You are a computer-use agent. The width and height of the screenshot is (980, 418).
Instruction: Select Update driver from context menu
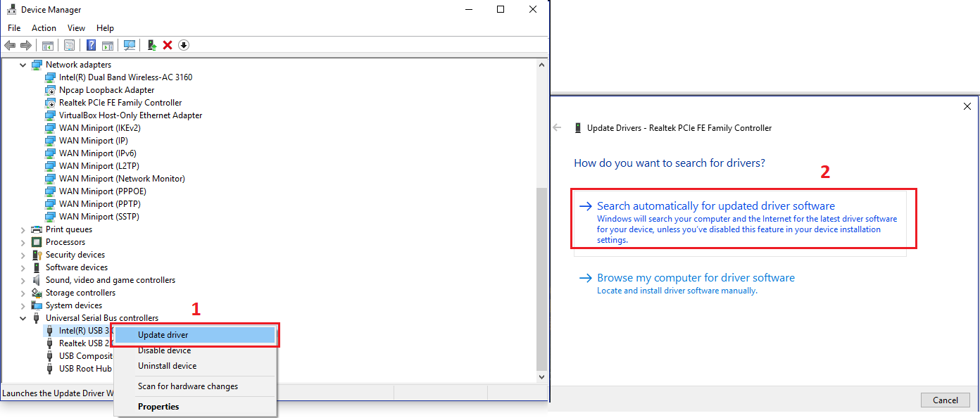coord(163,335)
